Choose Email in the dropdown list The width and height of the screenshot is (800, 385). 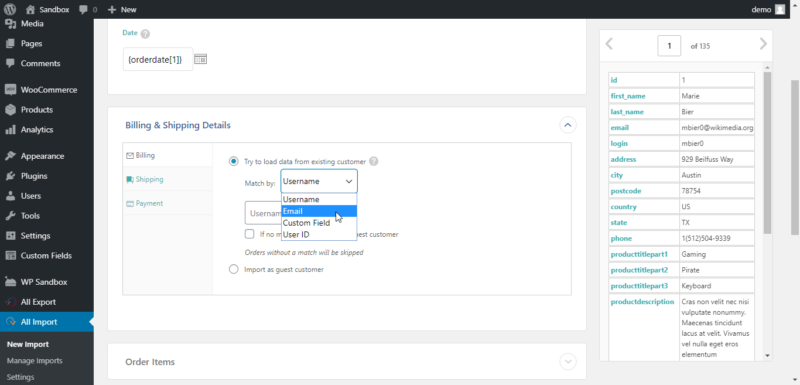[x=319, y=211]
